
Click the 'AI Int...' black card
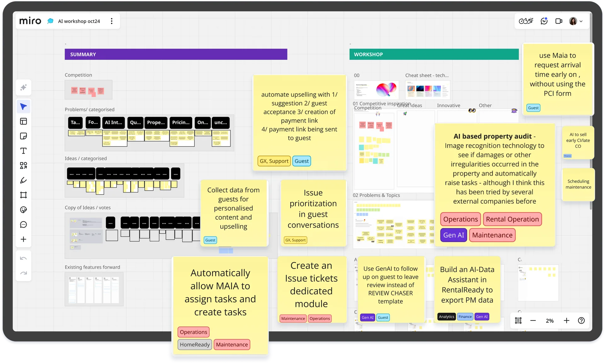pos(113,122)
